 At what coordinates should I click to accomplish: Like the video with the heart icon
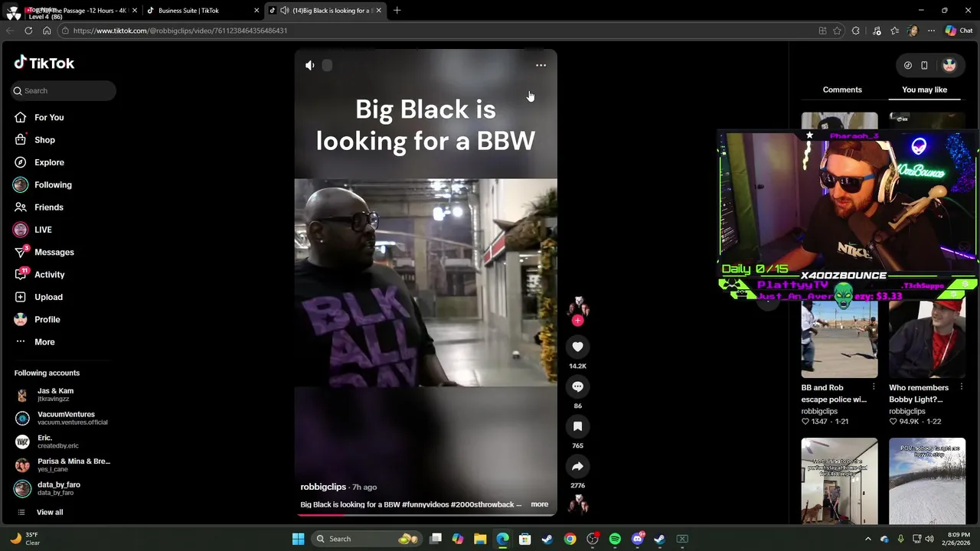tap(577, 347)
